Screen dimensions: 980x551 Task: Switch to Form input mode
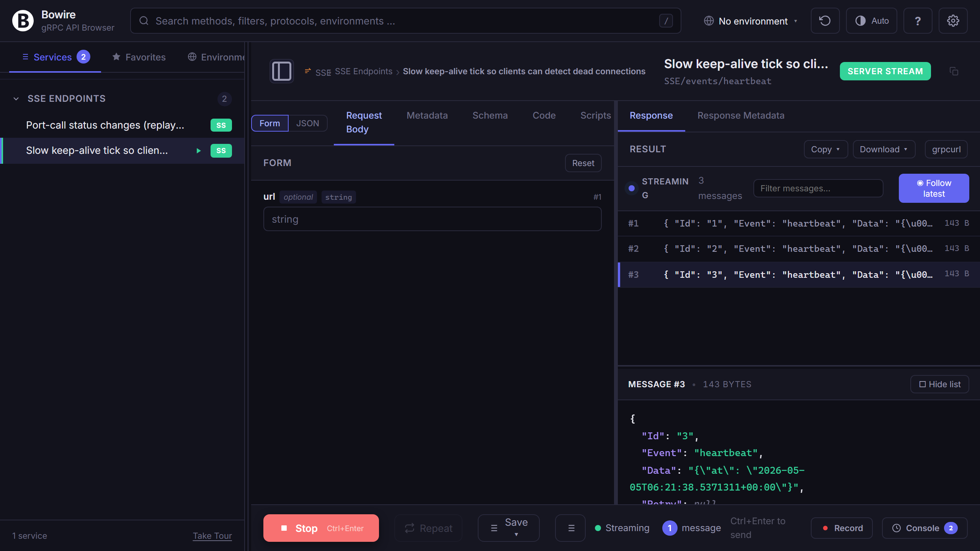click(270, 123)
